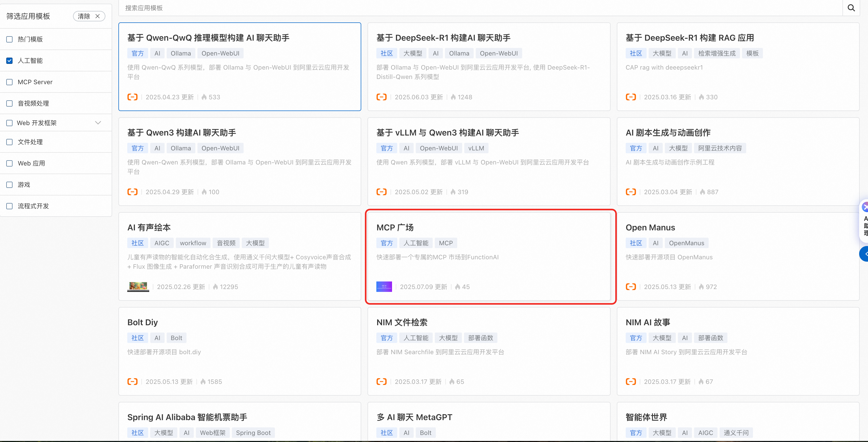
Task: Select the 流程式开发 filter checkbox
Action: coord(9,206)
